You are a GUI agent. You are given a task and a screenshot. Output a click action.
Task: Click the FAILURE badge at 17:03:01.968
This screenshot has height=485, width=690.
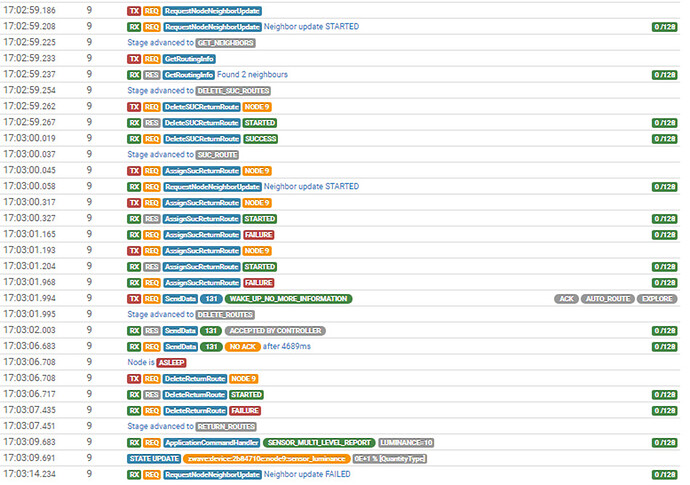click(259, 283)
